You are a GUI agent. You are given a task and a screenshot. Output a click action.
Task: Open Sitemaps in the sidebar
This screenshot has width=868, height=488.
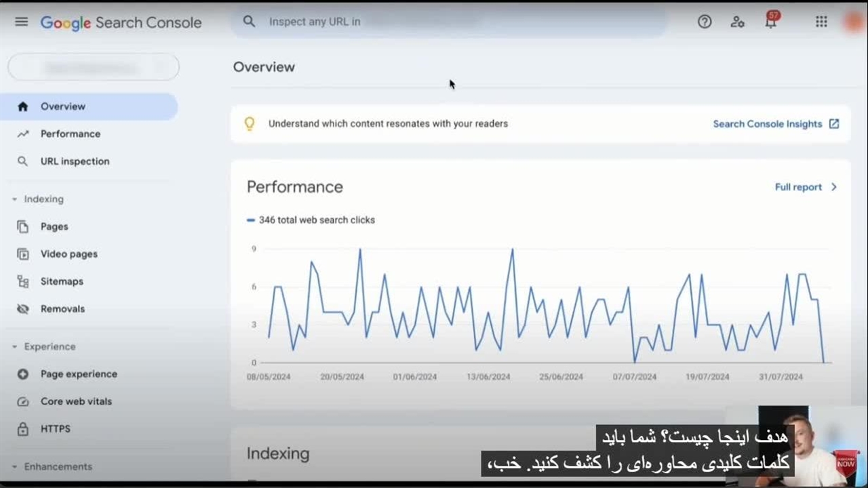pyautogui.click(x=62, y=281)
